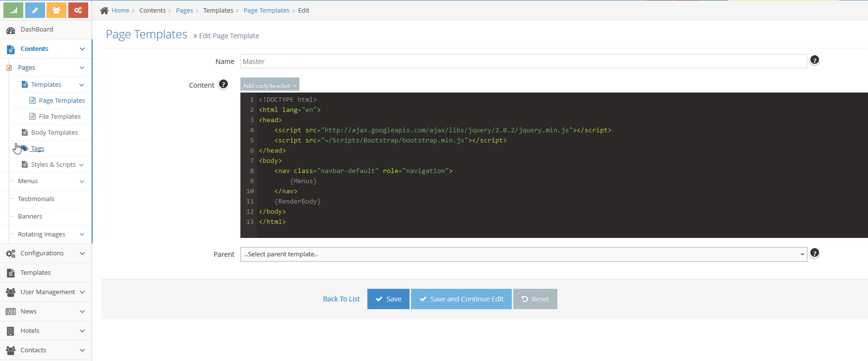Expand the User Management menu
868x361 pixels.
coord(46,292)
